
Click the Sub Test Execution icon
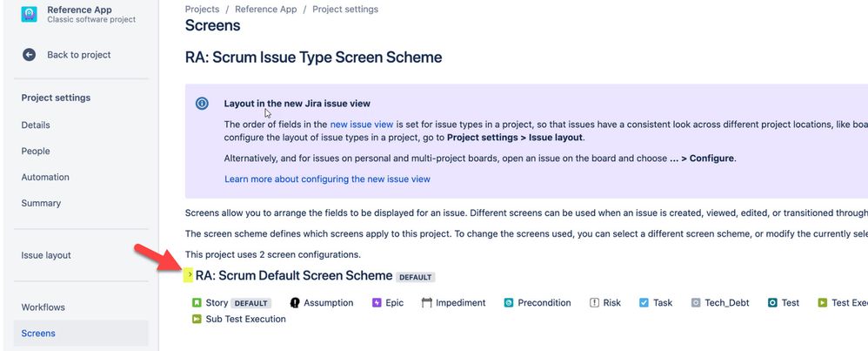pos(197,319)
